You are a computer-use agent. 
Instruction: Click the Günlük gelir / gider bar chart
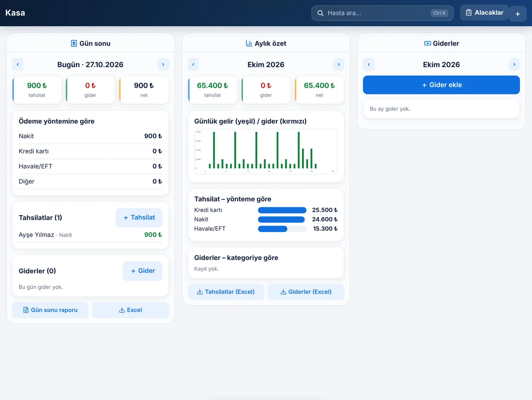point(266,151)
